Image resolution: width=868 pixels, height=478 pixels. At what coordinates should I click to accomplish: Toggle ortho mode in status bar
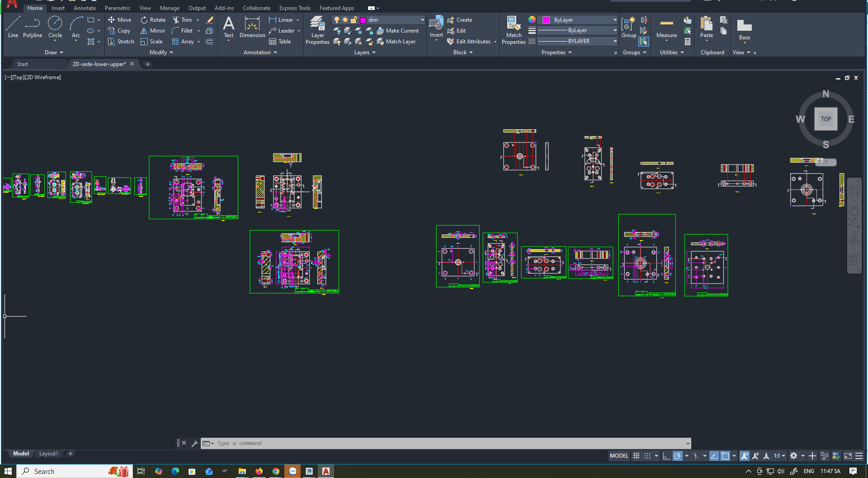click(x=666, y=456)
